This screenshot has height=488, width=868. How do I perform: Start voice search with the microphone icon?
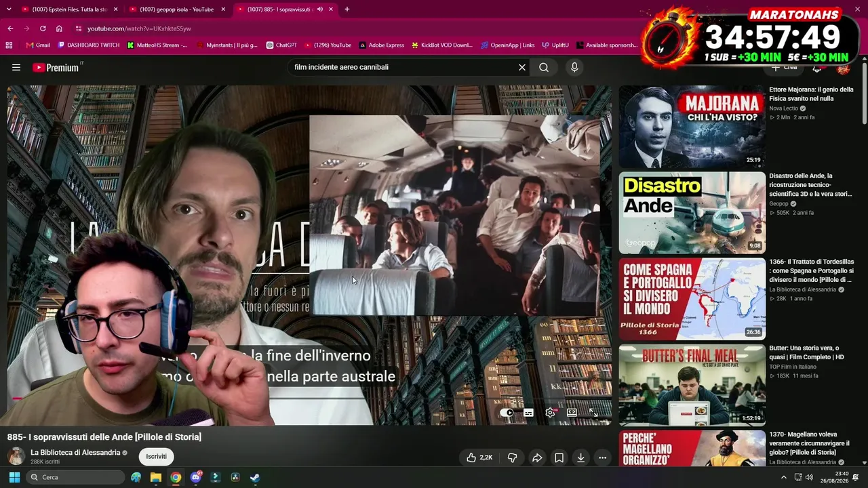pyautogui.click(x=574, y=67)
